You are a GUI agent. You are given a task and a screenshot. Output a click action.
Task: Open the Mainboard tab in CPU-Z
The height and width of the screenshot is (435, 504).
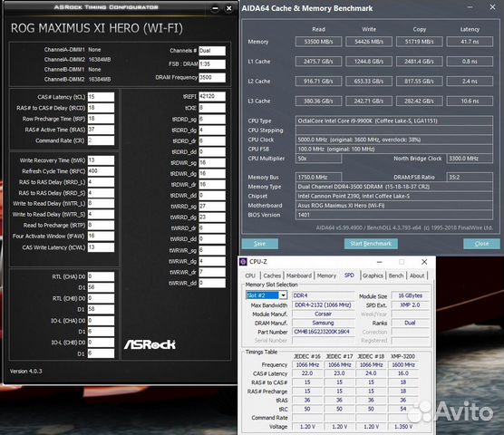(x=299, y=275)
